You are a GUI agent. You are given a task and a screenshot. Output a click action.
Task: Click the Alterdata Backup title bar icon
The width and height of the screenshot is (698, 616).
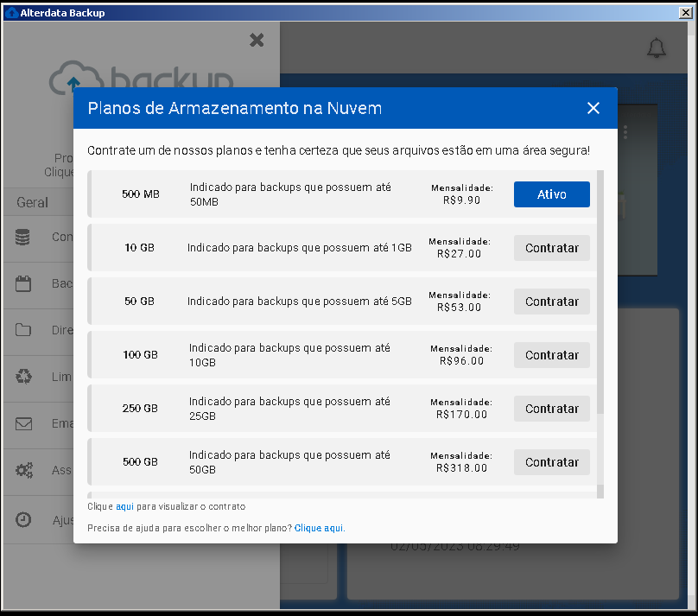11,12
